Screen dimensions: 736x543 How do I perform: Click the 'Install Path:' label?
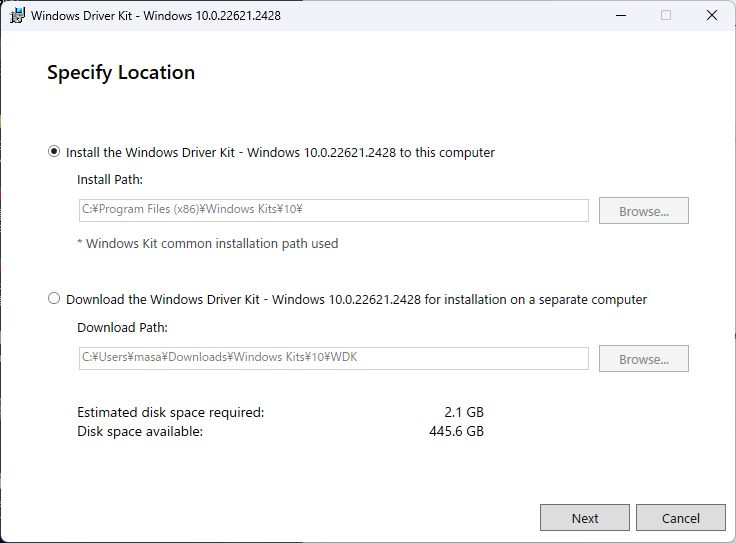coord(110,180)
